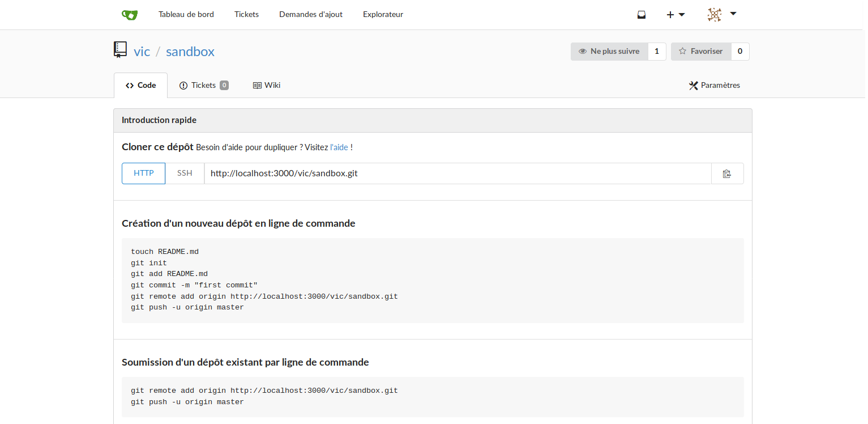This screenshot has height=424, width=868.
Task: Click the green Gogs logo
Action: (130, 15)
